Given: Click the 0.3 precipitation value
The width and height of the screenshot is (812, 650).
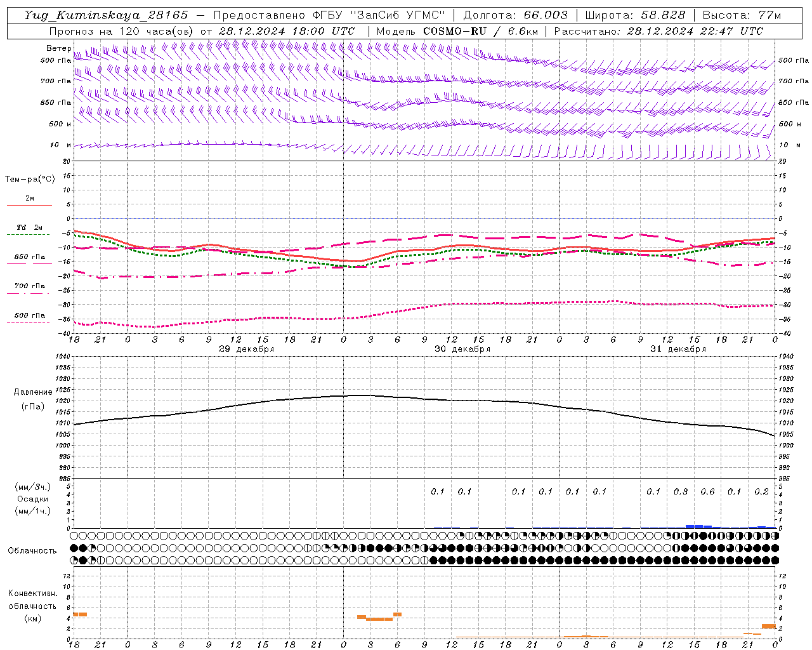Looking at the screenshot, I should pos(681,491).
